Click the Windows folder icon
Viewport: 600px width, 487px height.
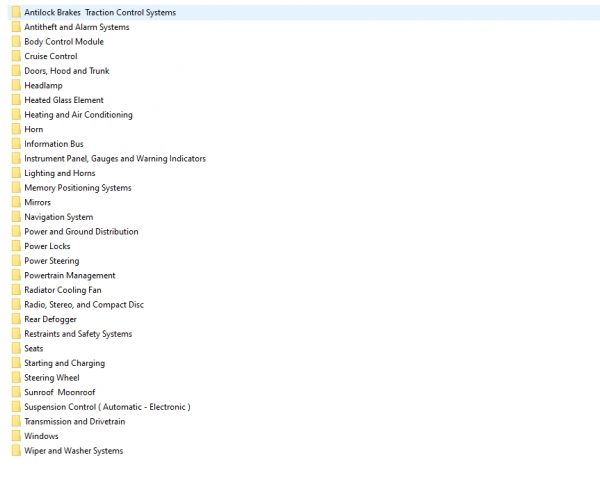16,436
